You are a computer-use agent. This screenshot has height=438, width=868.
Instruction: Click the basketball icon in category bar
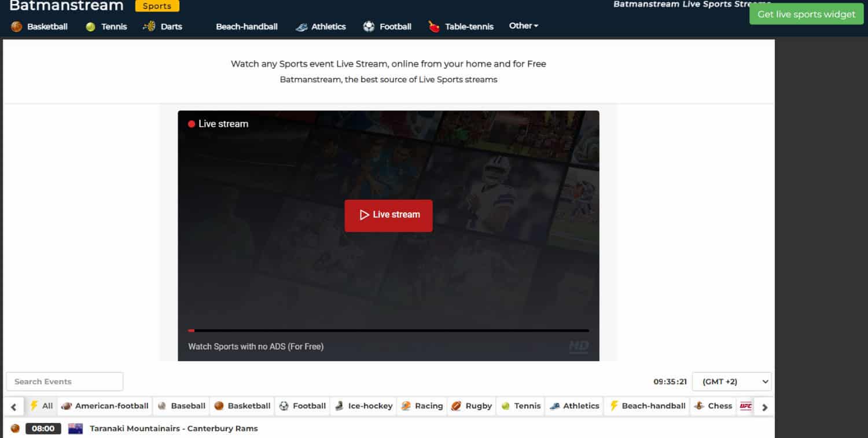(x=219, y=406)
